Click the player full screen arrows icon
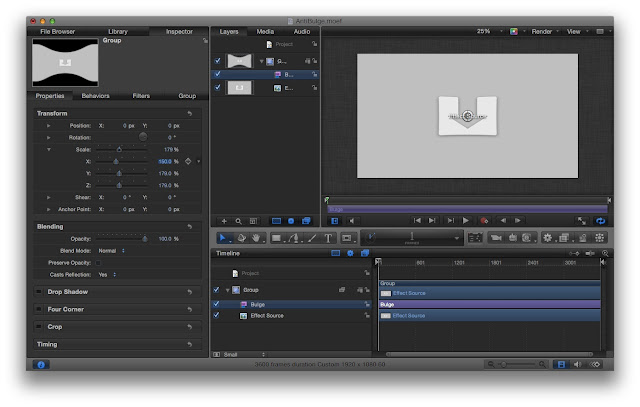Image resolution: width=640 pixels, height=407 pixels. pos(582,221)
